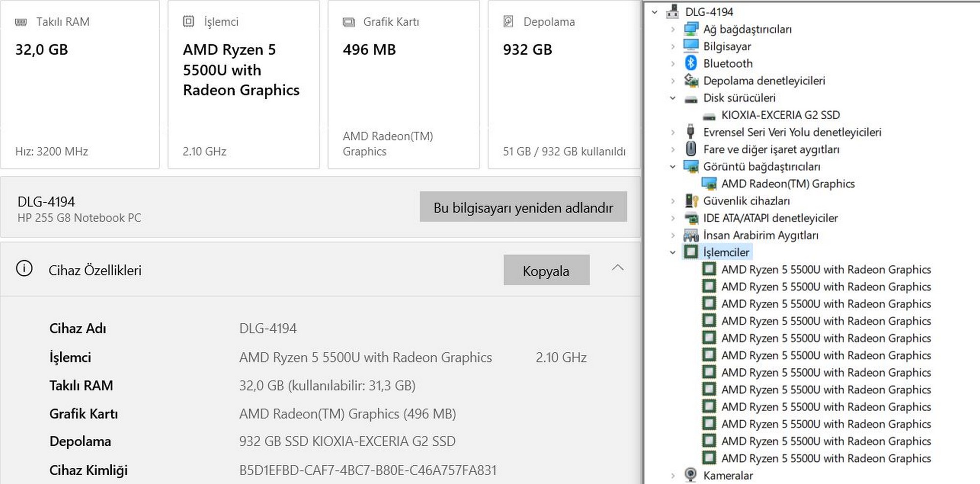
Task: Expand the IDE ATA/ATAPI denetleyiciler node
Action: 673,218
